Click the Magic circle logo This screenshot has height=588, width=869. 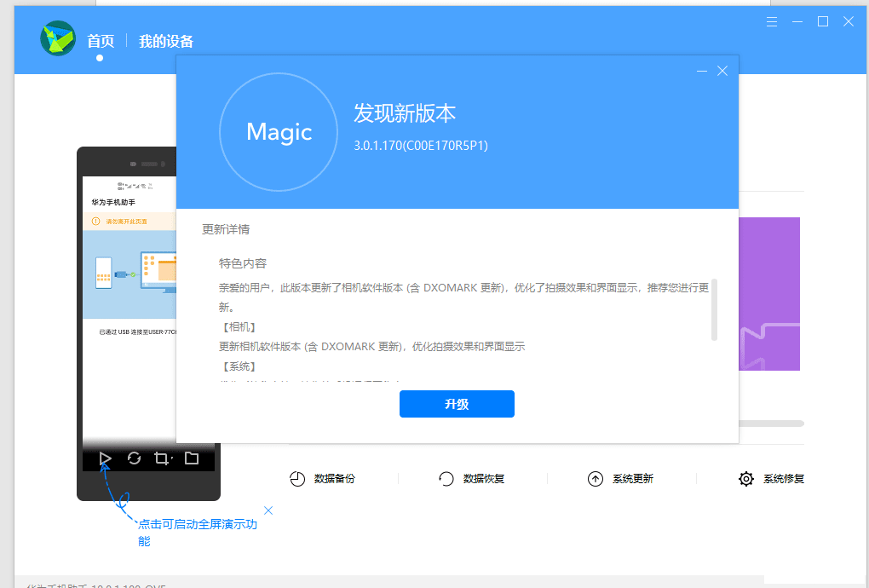point(279,132)
